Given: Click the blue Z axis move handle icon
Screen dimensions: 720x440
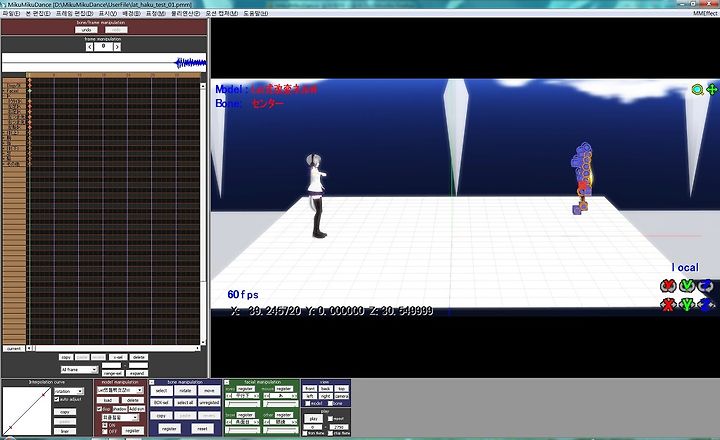Looking at the screenshot, I should click(x=706, y=304).
